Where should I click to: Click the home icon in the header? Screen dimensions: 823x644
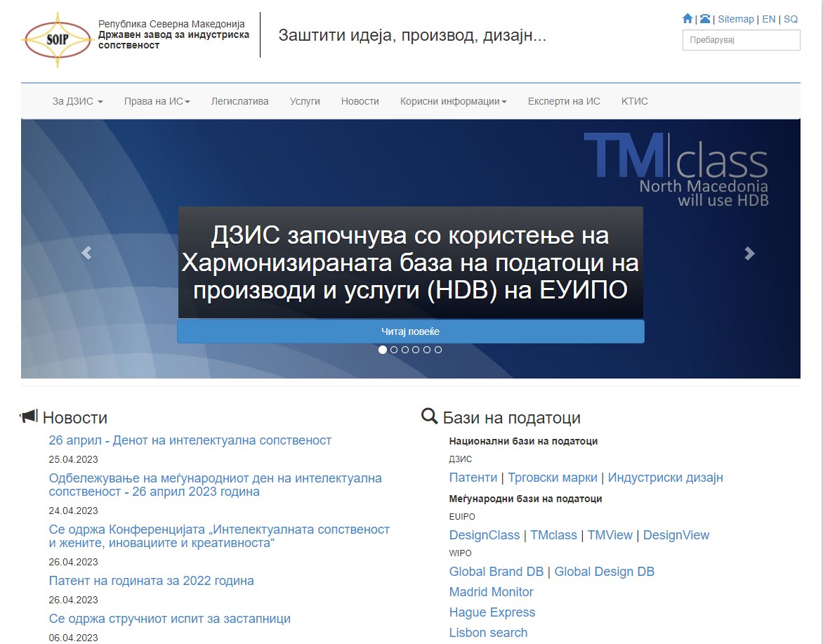[687, 19]
